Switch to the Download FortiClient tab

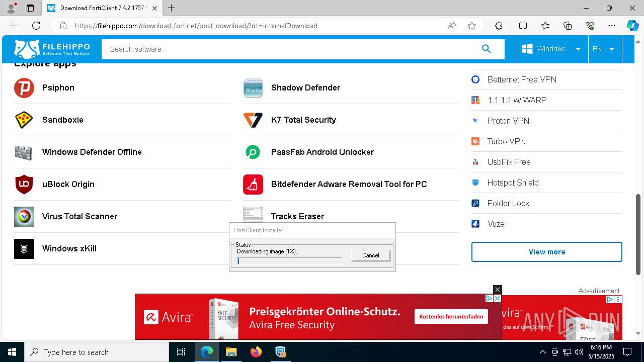pyautogui.click(x=103, y=8)
